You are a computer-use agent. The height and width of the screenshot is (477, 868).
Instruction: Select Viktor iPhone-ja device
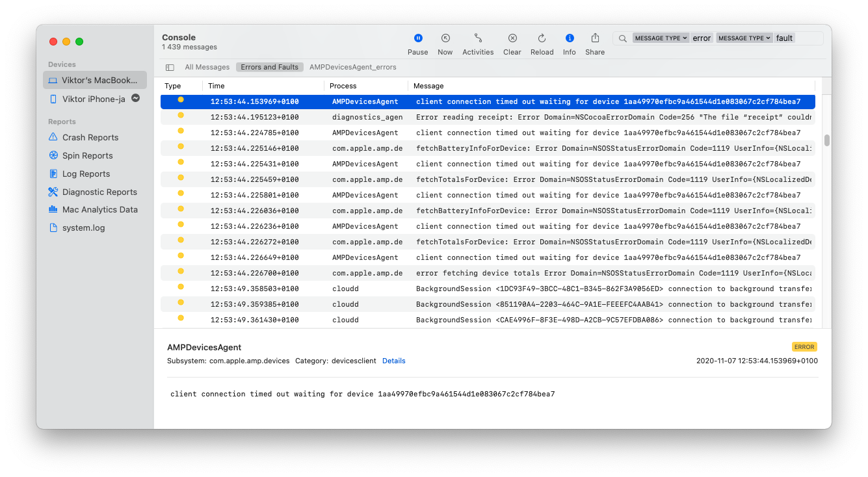95,99
